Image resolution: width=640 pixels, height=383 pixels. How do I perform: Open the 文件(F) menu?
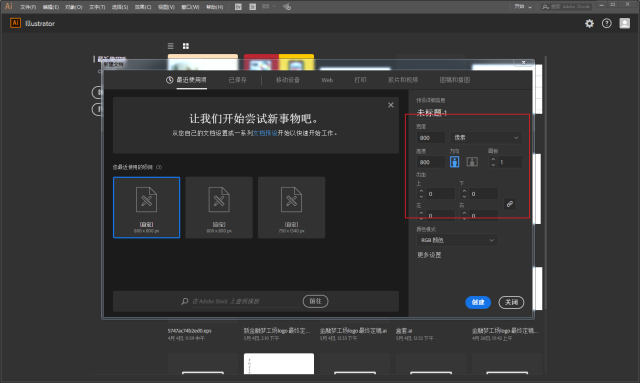[28, 7]
